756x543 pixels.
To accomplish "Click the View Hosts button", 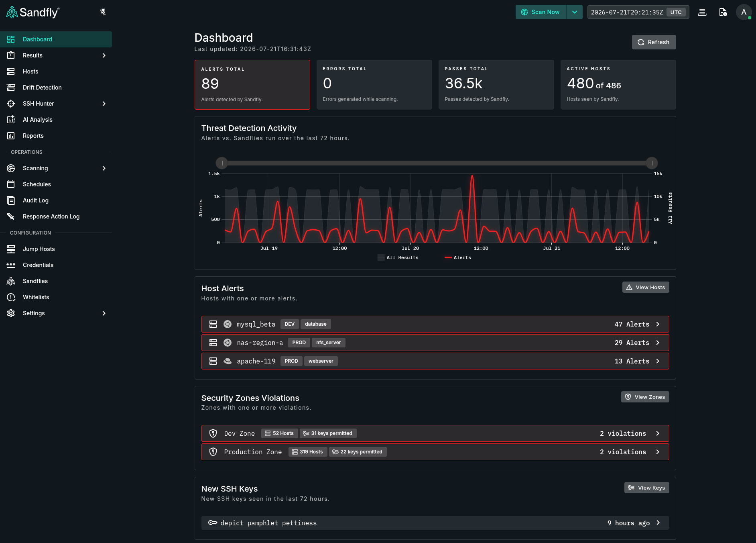I will coord(646,287).
